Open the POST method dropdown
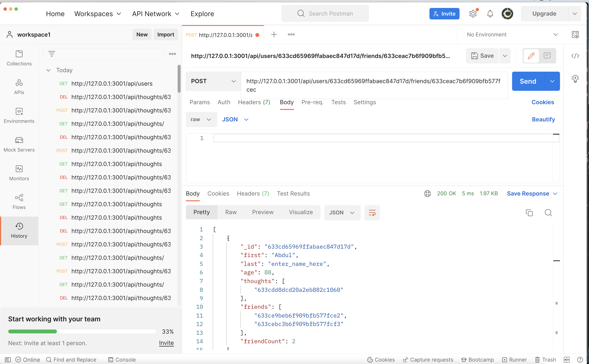Screen dimensions: 589x364 tap(213, 81)
